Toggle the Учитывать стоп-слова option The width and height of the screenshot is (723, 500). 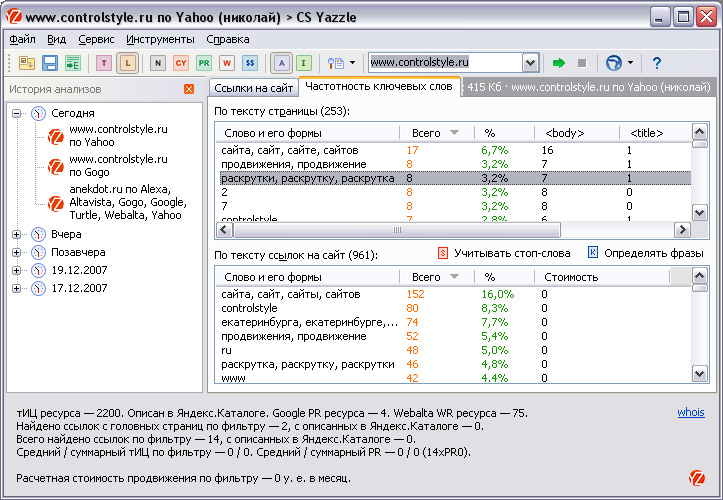point(444,254)
